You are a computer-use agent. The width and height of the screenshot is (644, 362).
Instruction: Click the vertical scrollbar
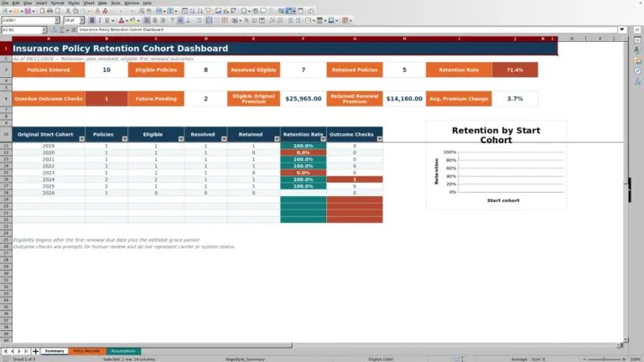(626, 189)
